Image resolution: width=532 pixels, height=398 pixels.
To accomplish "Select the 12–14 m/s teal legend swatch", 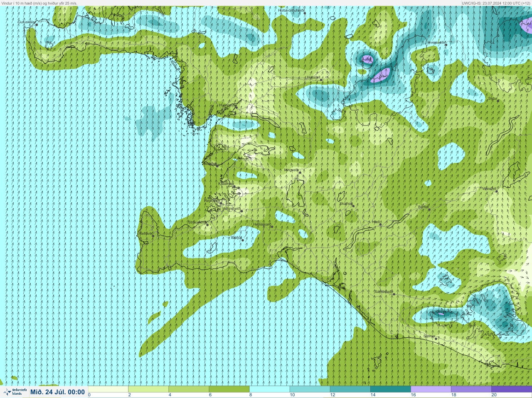I will 350,389.
